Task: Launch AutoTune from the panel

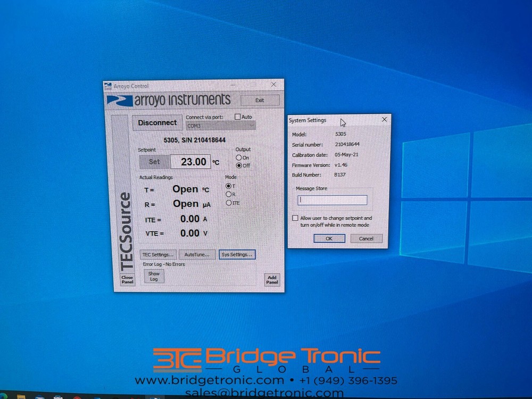Action: (x=196, y=254)
